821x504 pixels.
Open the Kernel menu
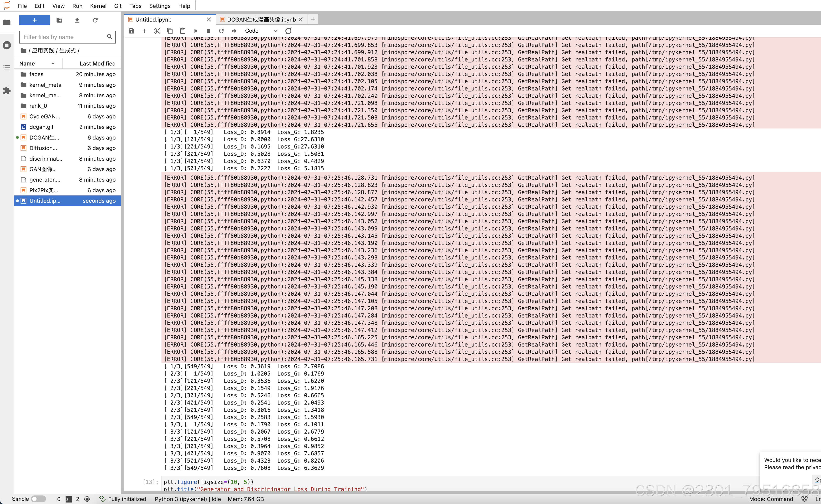pyautogui.click(x=98, y=6)
